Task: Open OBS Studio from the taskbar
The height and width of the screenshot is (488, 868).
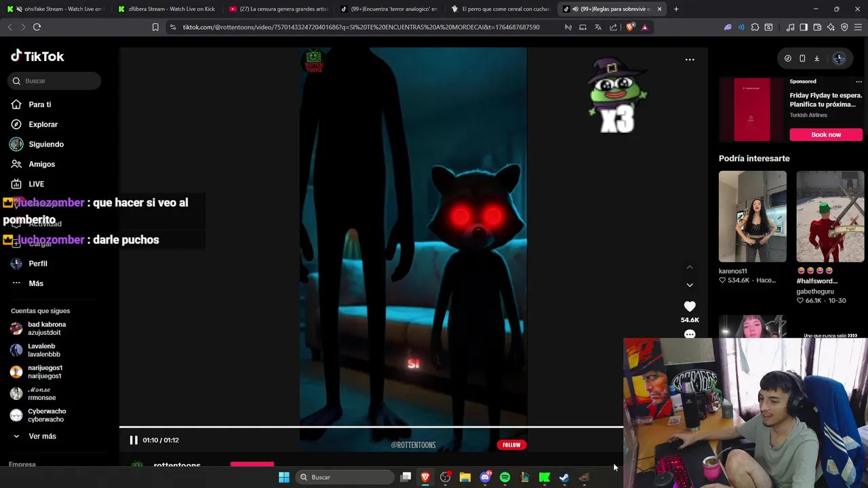Action: click(445, 477)
